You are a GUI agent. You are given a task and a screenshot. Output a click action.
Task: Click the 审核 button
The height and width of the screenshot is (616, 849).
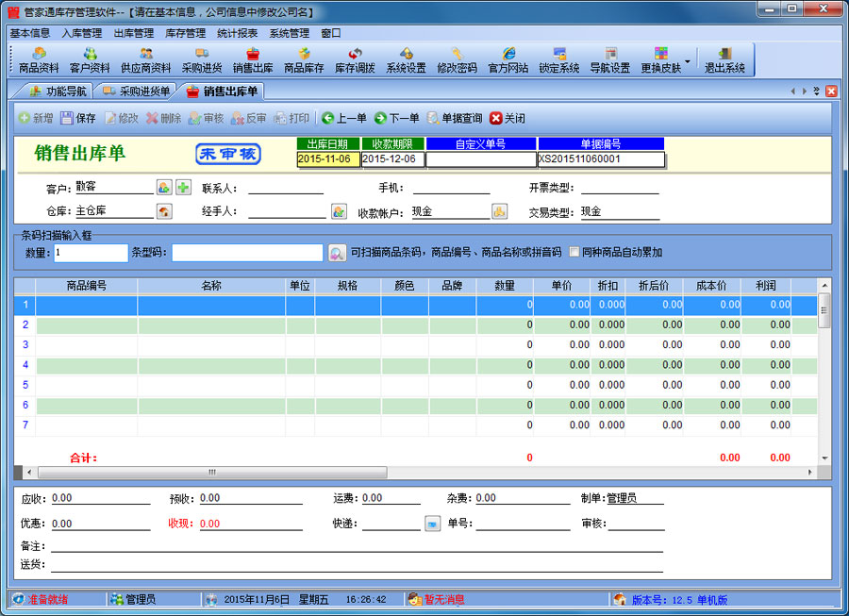(206, 118)
